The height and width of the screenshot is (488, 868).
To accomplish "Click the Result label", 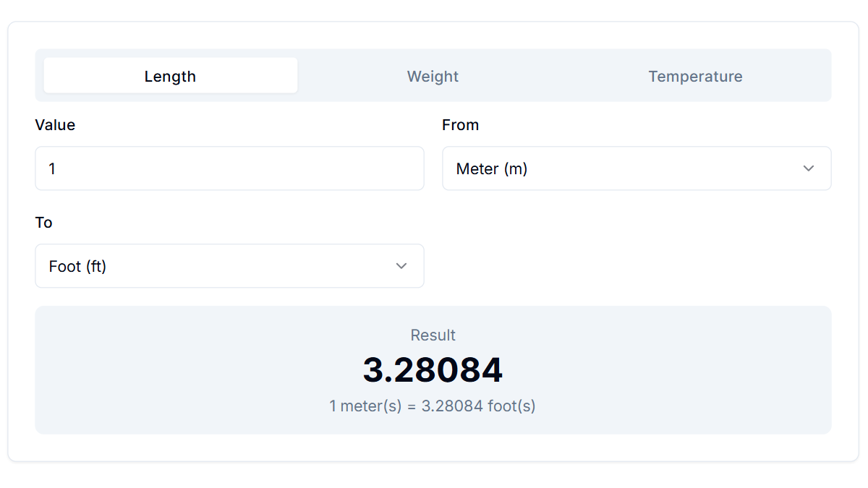I will (433, 335).
